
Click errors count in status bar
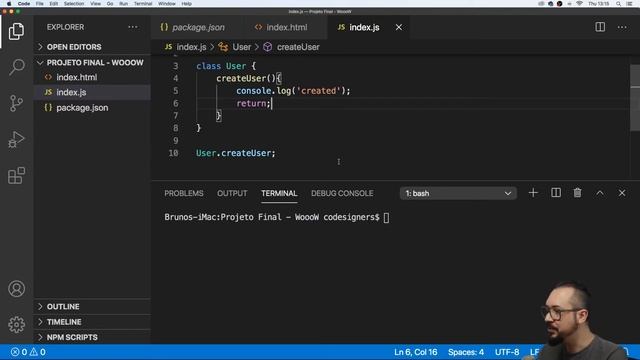click(19, 352)
